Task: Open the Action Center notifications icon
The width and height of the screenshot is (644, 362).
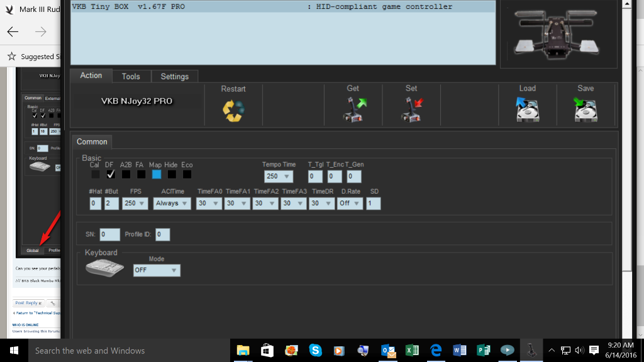Action: tap(594, 351)
